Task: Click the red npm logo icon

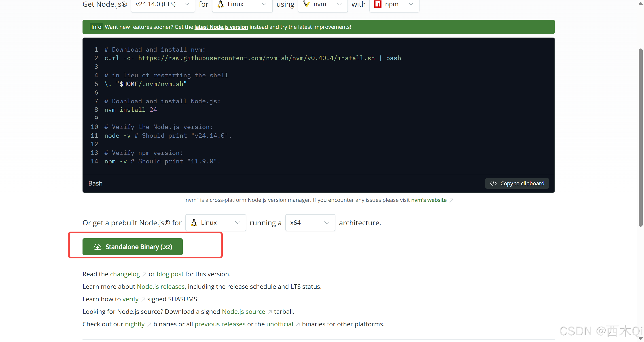Action: coord(378,4)
